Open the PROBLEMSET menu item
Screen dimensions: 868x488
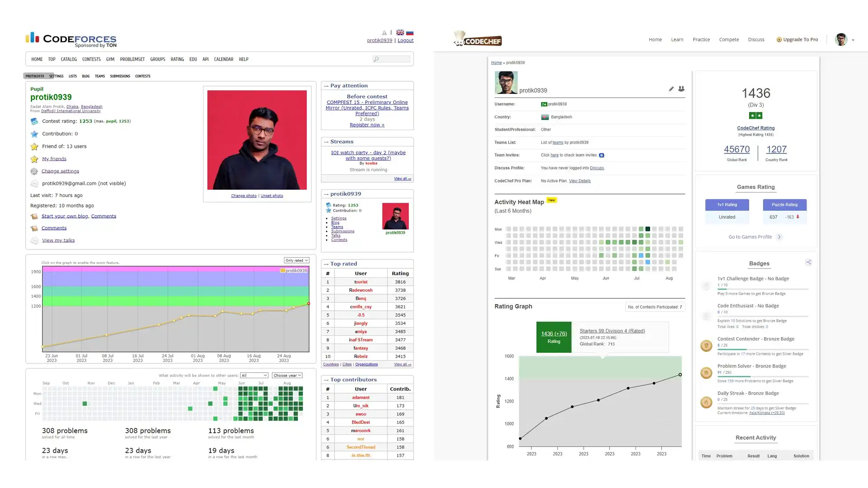(132, 59)
